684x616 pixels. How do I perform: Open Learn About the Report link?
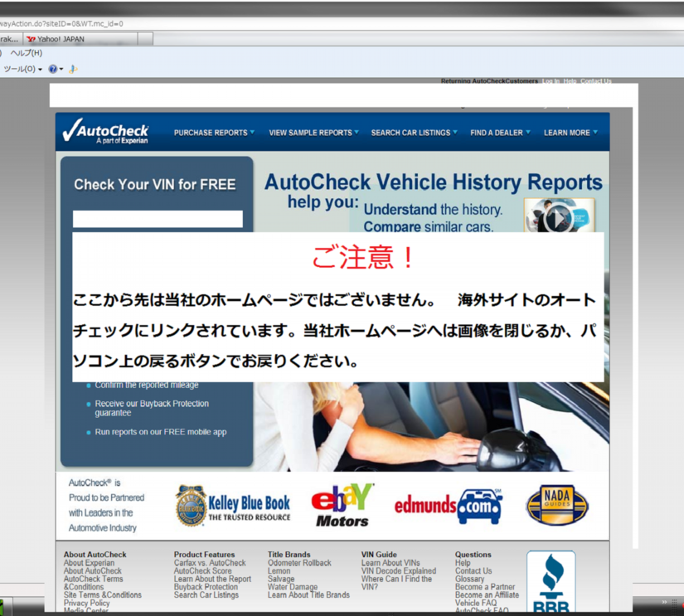point(212,579)
